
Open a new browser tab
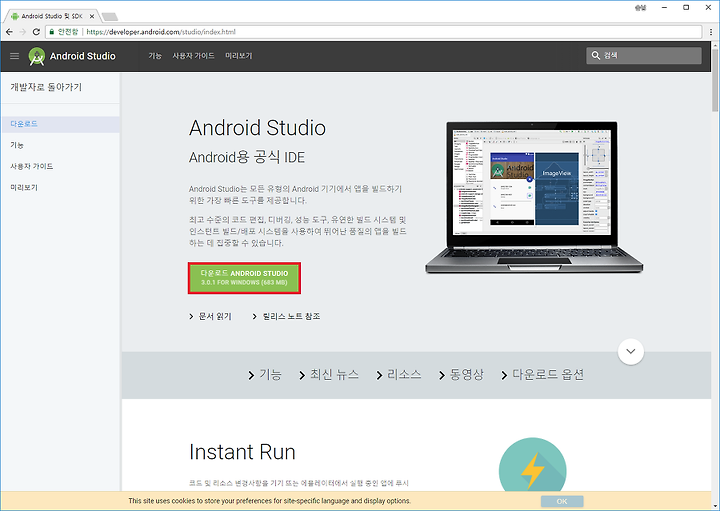pyautogui.click(x=109, y=17)
